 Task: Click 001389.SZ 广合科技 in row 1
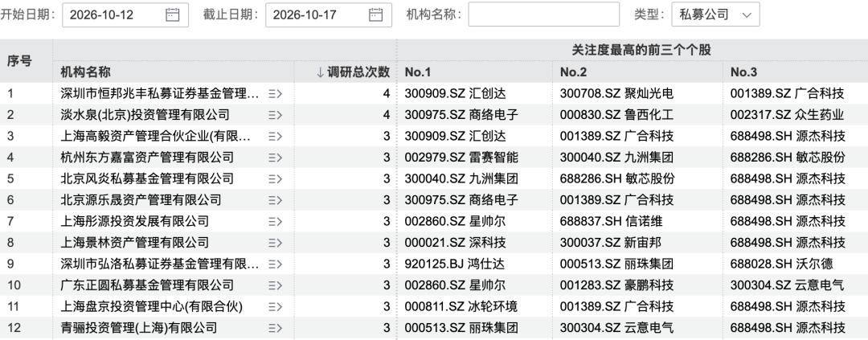tap(787, 94)
